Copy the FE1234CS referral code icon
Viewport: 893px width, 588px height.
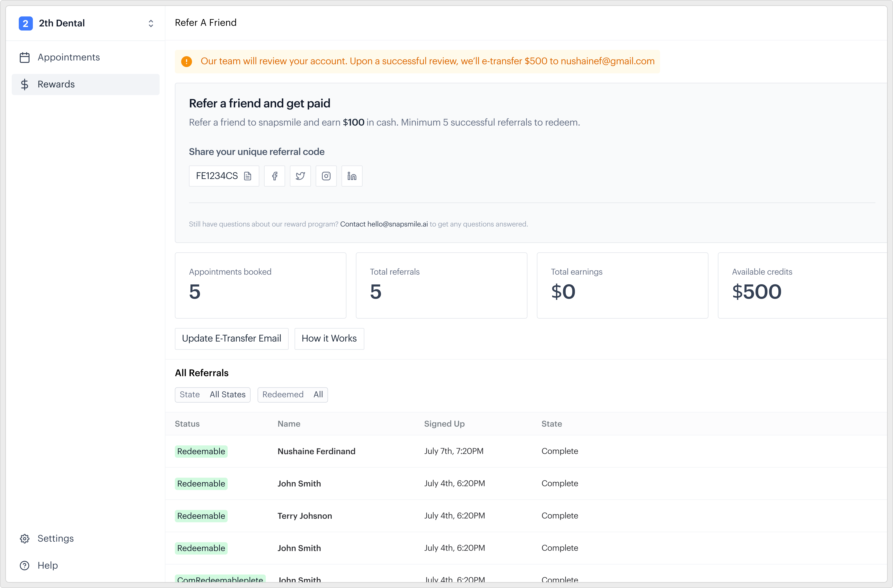tap(248, 176)
